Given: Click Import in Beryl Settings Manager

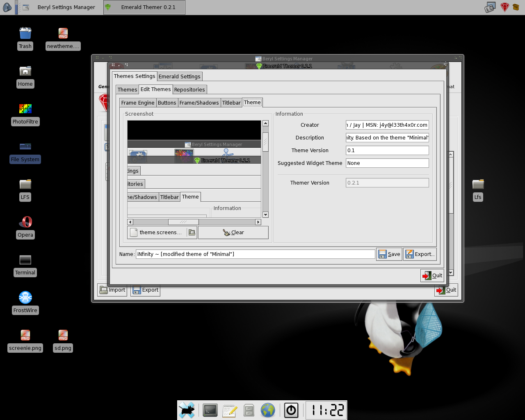Looking at the screenshot, I should pyautogui.click(x=112, y=290).
